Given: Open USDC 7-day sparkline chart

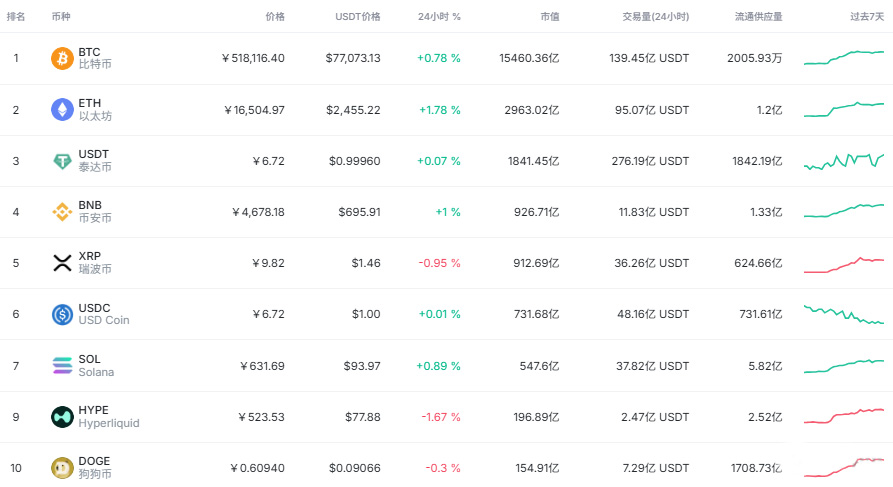Looking at the screenshot, I should 844,314.
